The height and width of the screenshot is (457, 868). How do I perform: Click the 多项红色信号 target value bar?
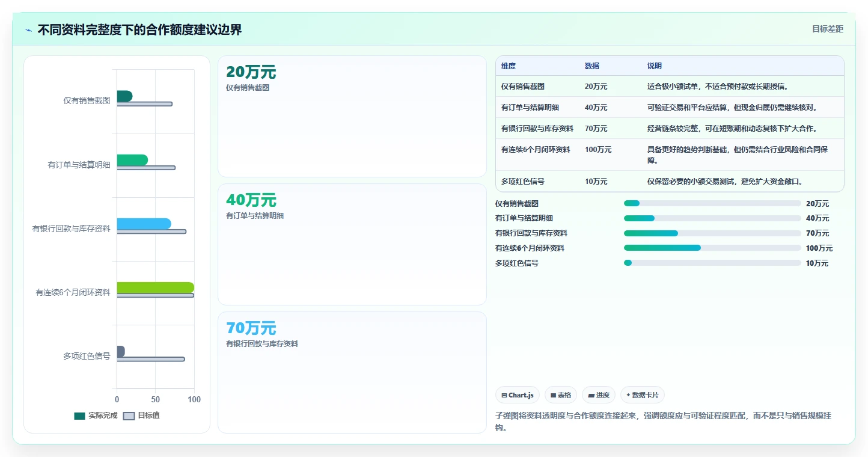[x=150, y=359]
